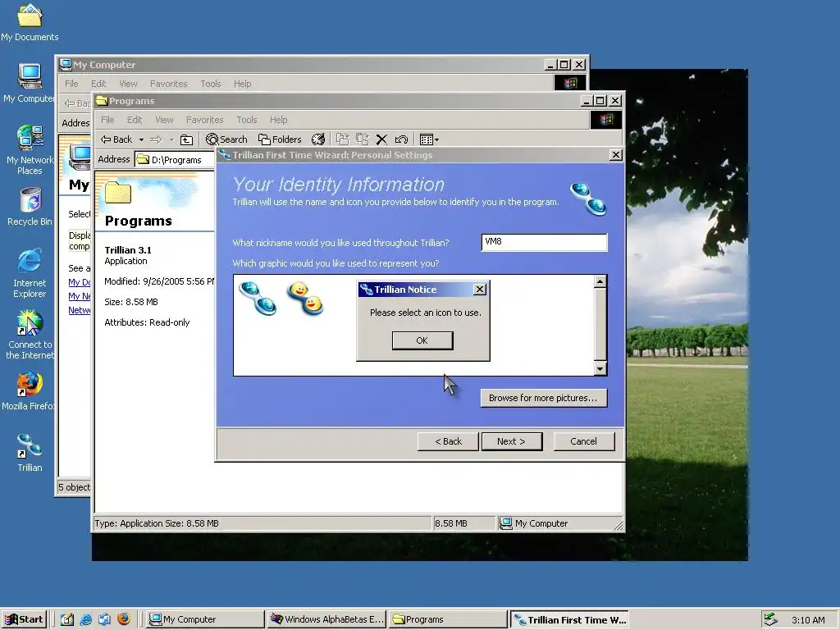Open the Views dropdown in Programs toolbar
This screenshot has height=630, width=840.
tap(429, 139)
